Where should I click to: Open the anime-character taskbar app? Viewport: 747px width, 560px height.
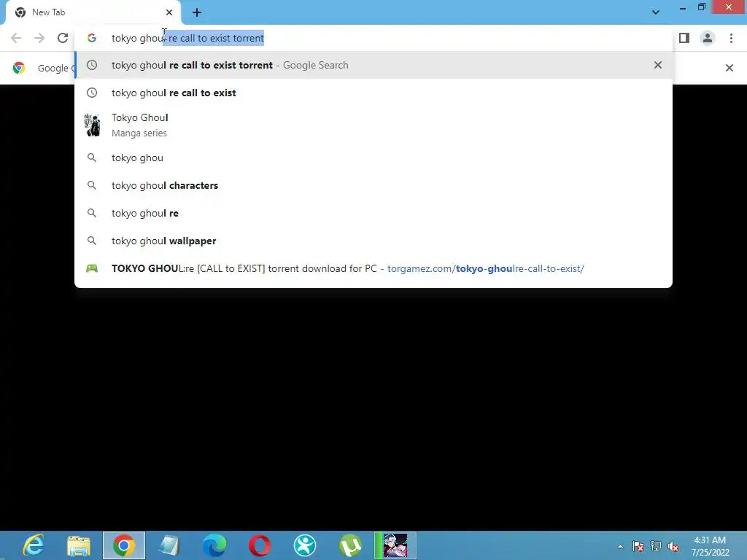[395, 545]
